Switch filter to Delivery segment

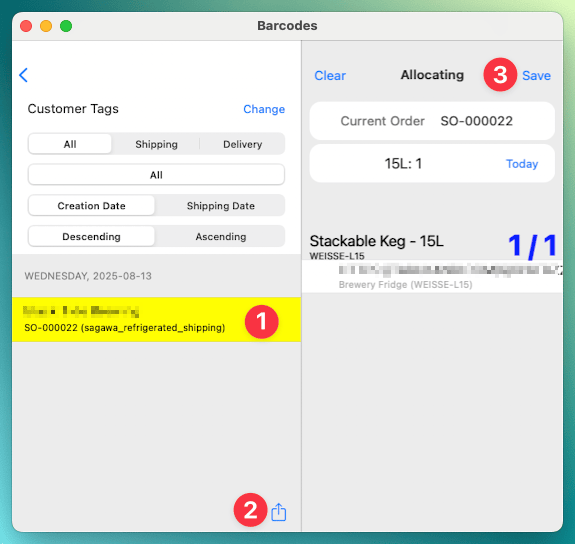pyautogui.click(x=242, y=144)
